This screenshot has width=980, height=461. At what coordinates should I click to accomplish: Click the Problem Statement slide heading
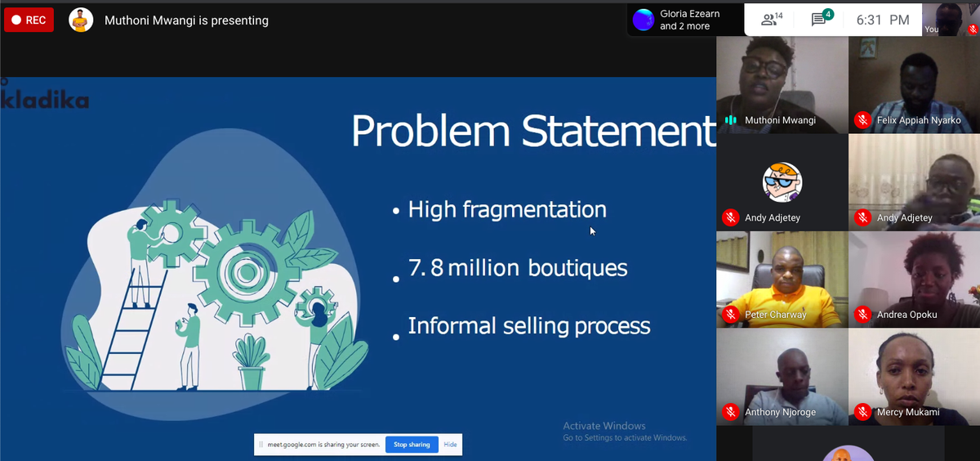coord(533,132)
